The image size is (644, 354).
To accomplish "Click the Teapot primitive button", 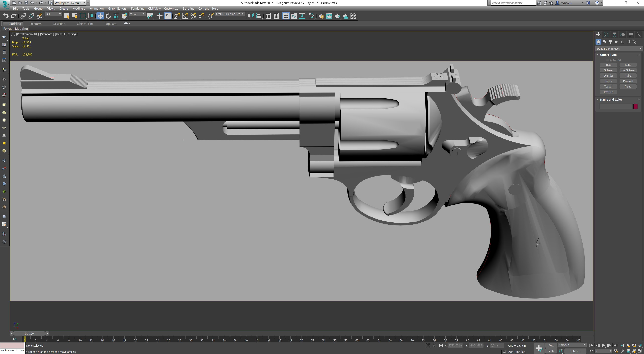I will [x=608, y=86].
